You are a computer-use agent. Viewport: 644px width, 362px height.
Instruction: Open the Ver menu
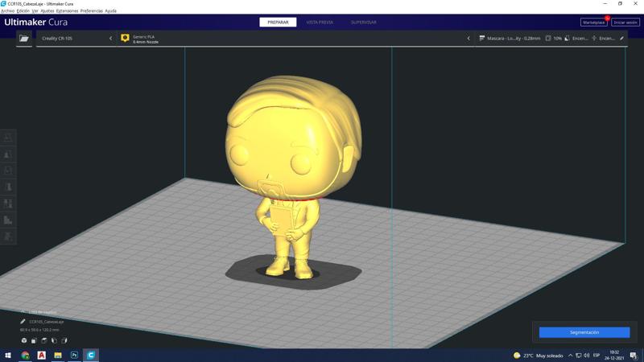point(35,11)
